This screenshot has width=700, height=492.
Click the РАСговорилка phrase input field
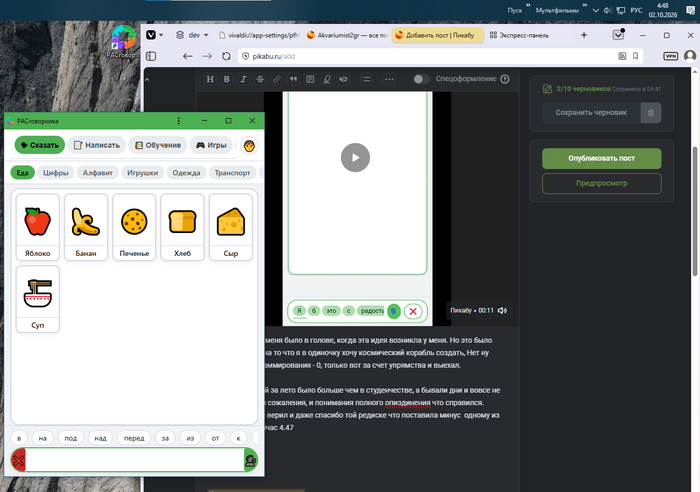pos(135,460)
